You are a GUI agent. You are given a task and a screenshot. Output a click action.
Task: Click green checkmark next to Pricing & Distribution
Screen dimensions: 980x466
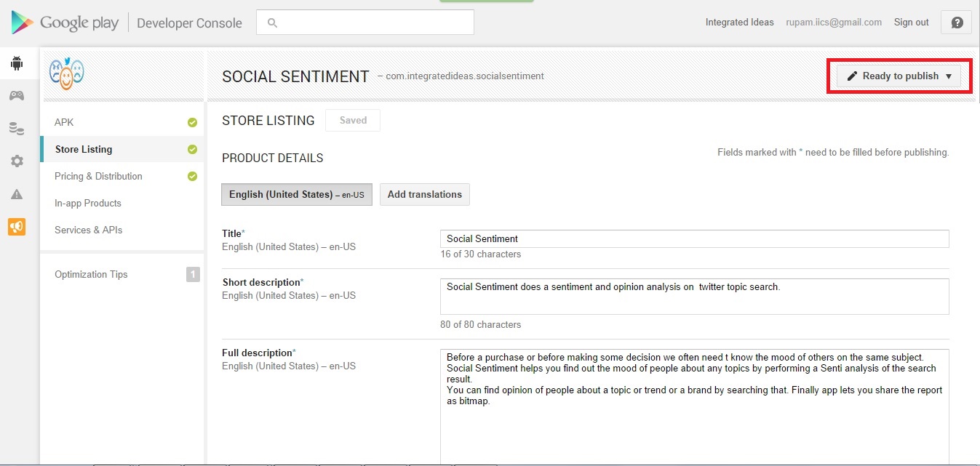coord(192,176)
